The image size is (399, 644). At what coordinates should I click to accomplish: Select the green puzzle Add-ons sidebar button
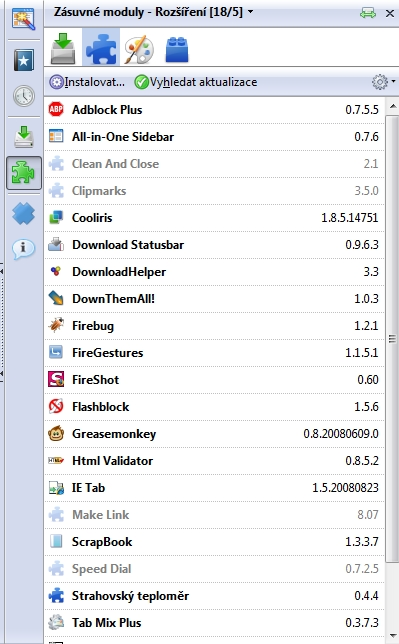[x=23, y=172]
